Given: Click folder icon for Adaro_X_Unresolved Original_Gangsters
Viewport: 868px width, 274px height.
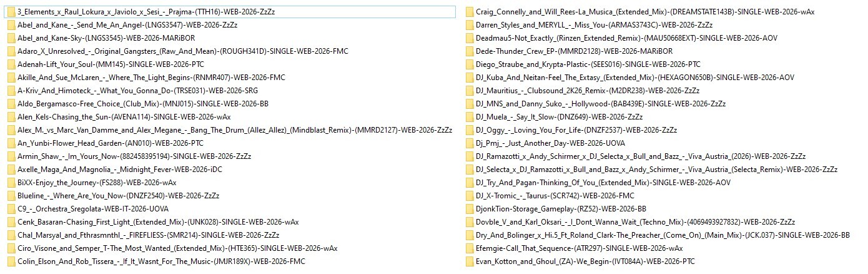Looking at the screenshot, I should 11,51.
